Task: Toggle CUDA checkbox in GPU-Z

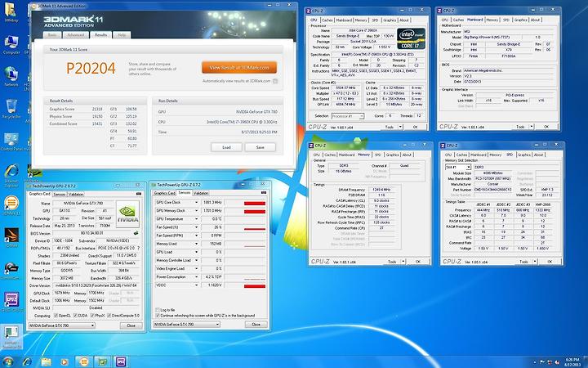Action: [75, 316]
